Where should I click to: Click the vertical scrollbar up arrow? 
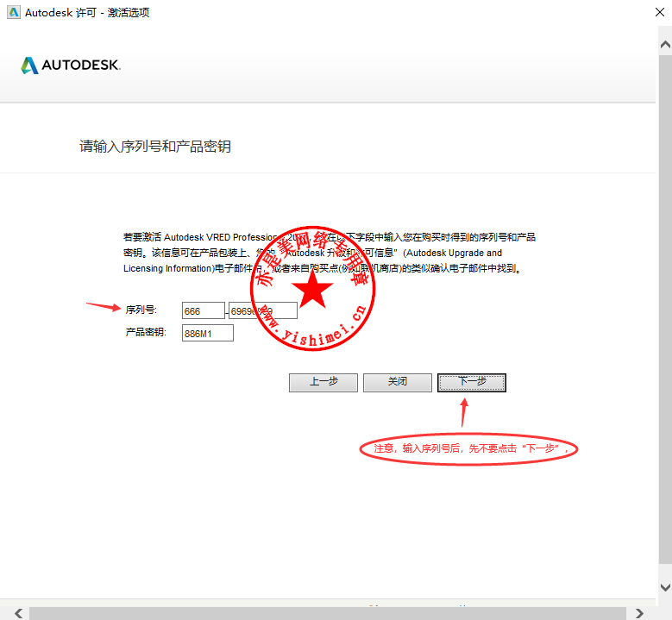665,45
